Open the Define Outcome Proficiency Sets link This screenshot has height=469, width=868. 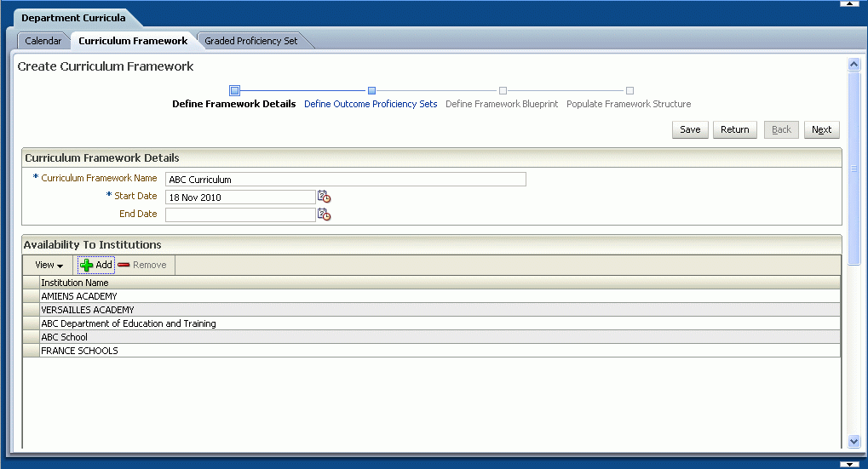click(x=371, y=104)
